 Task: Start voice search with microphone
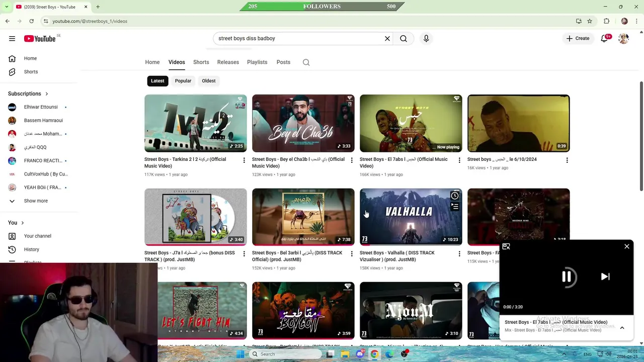426,38
